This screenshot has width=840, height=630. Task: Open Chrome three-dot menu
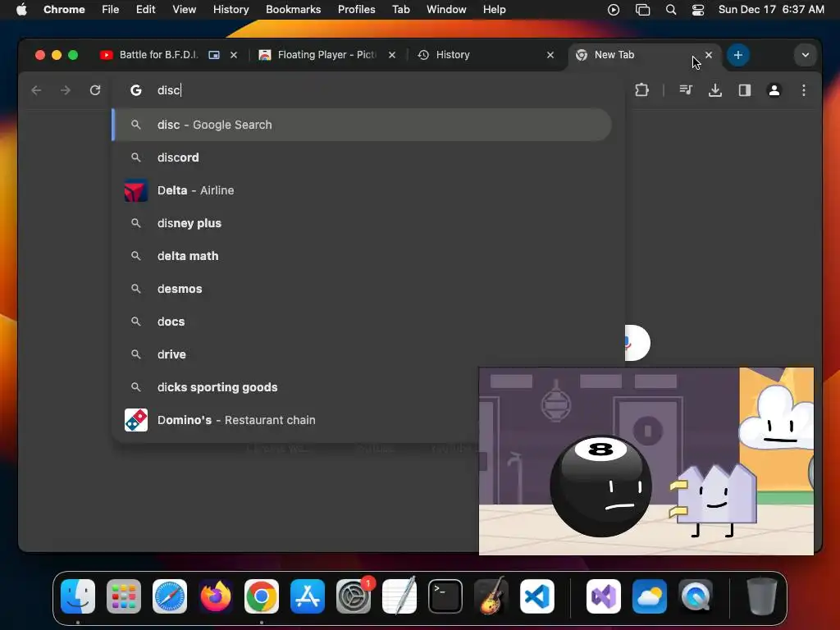click(804, 90)
